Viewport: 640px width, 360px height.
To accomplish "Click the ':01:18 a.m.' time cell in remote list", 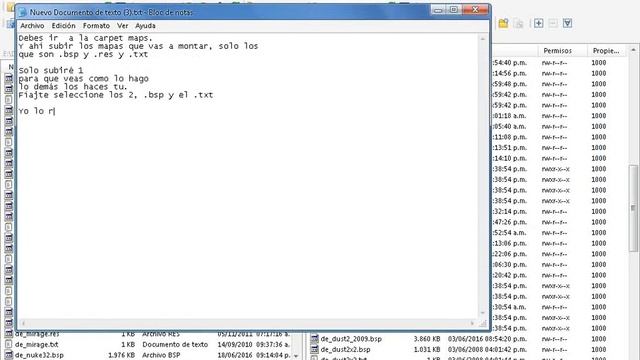I will point(510,116).
